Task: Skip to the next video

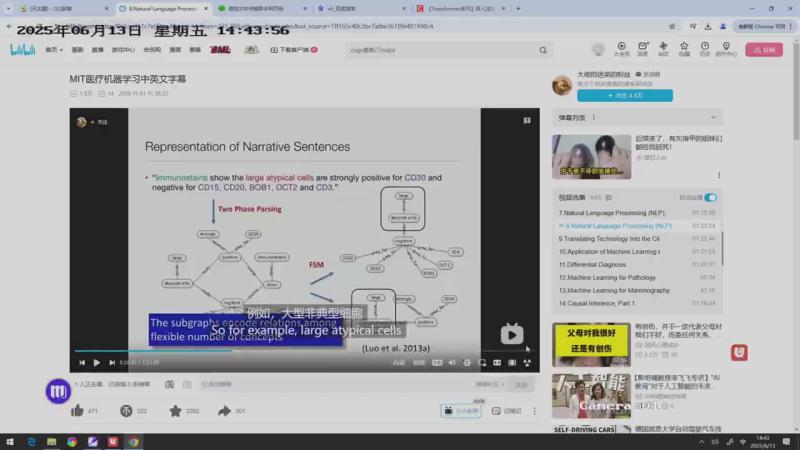Action: coord(112,363)
